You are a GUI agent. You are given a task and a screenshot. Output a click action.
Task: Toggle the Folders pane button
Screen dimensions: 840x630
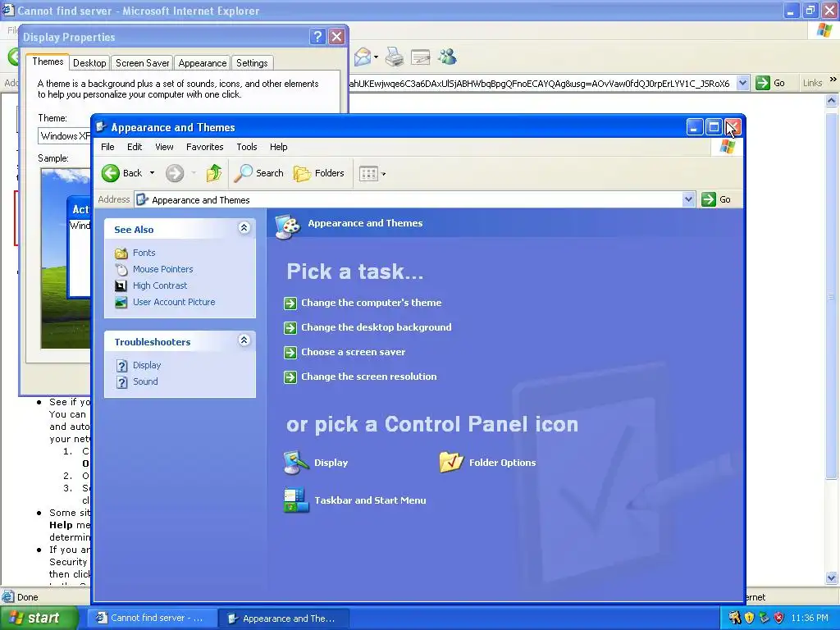coord(319,173)
